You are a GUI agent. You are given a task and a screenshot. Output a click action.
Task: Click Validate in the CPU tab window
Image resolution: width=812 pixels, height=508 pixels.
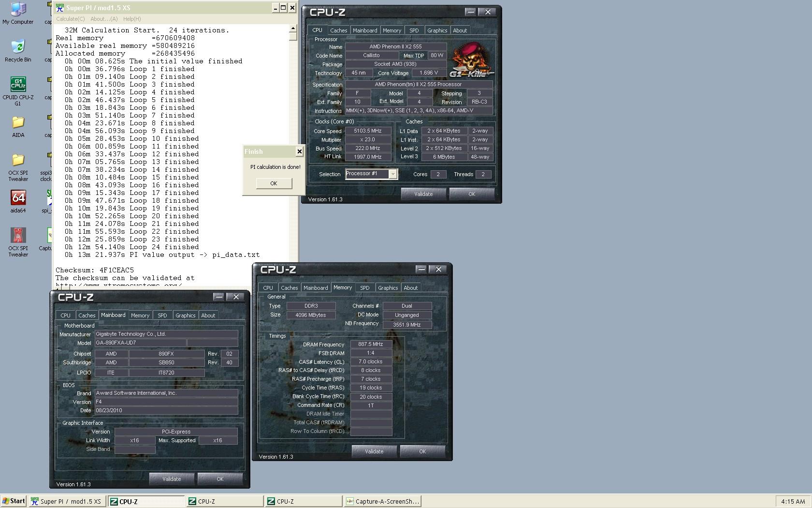point(423,194)
